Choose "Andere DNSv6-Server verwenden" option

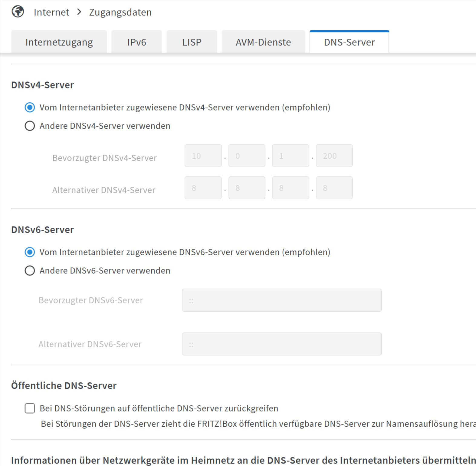point(30,271)
